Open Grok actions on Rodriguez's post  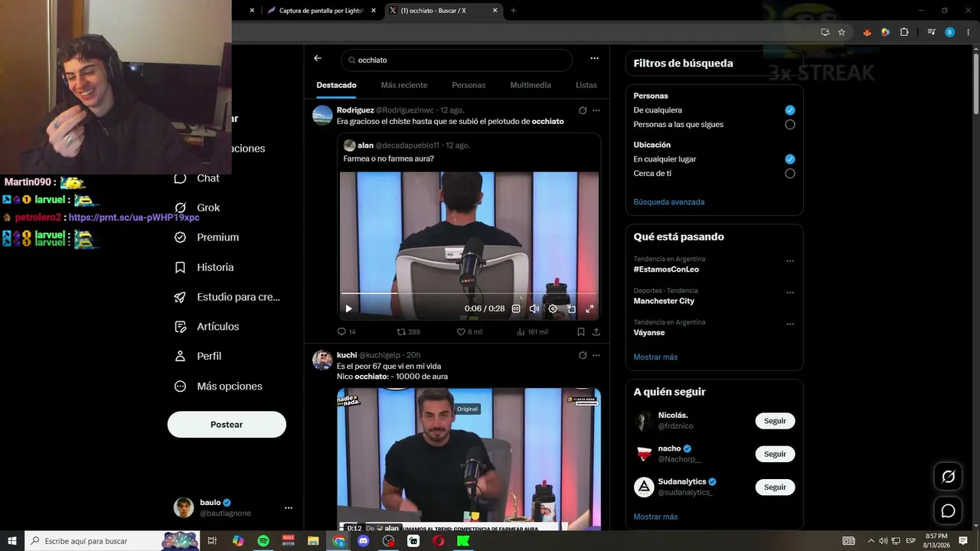click(x=583, y=110)
